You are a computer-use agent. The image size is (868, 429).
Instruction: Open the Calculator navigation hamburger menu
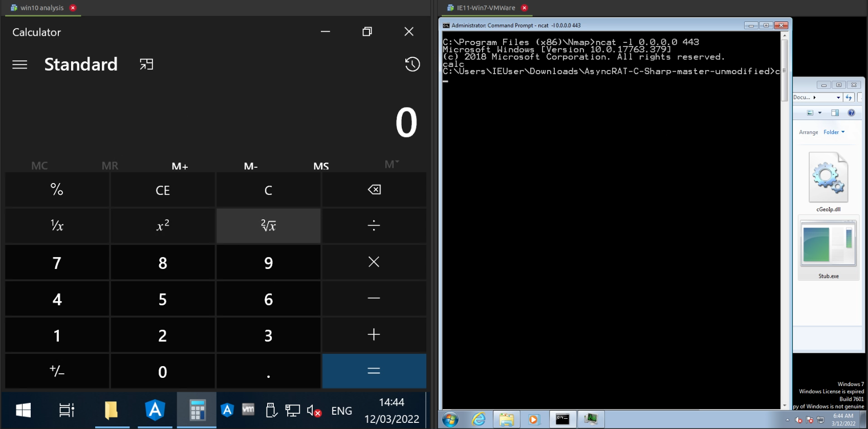(x=20, y=64)
